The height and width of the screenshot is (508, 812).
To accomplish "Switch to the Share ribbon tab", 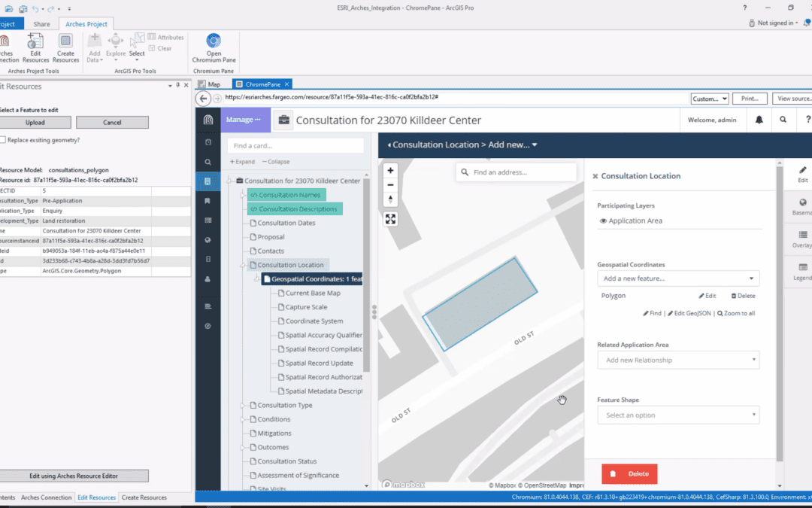I will pyautogui.click(x=41, y=23).
